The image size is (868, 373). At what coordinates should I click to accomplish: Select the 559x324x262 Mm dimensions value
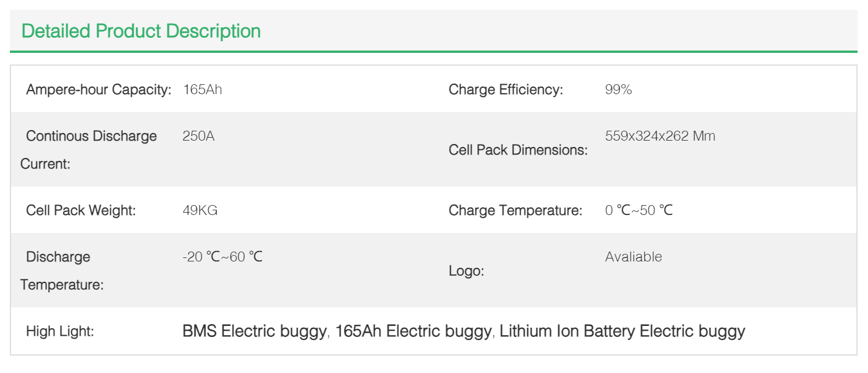coord(660,137)
